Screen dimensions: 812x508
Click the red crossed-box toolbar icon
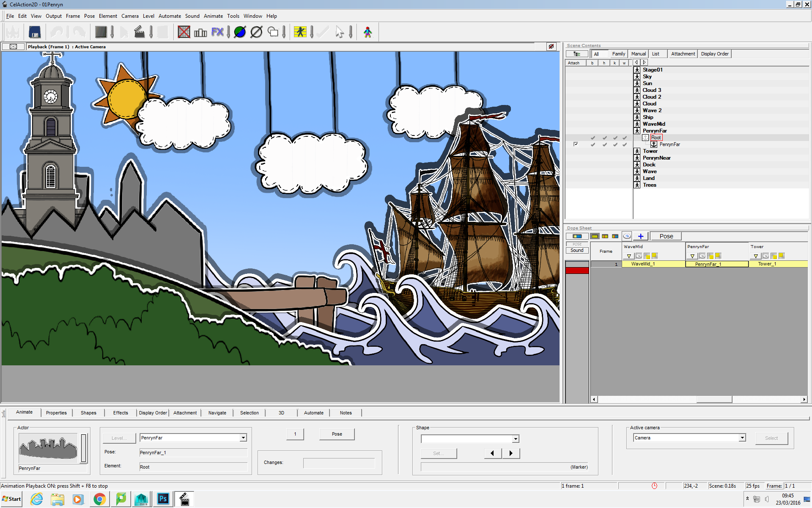tap(184, 32)
